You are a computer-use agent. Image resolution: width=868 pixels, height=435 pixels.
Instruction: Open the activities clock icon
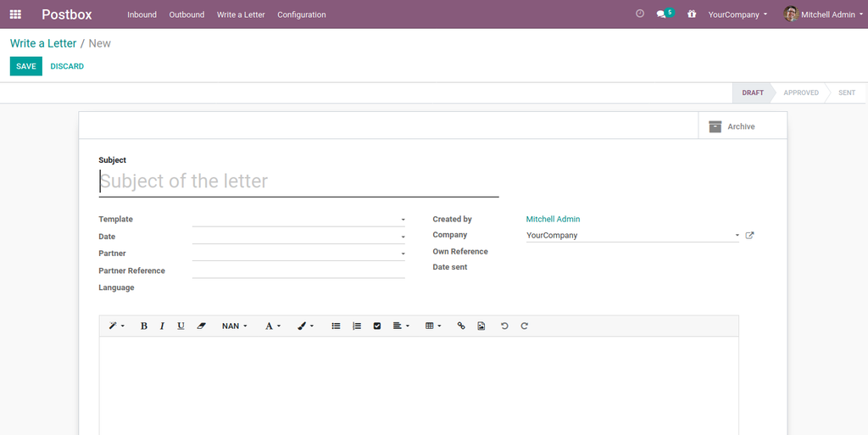pos(640,14)
